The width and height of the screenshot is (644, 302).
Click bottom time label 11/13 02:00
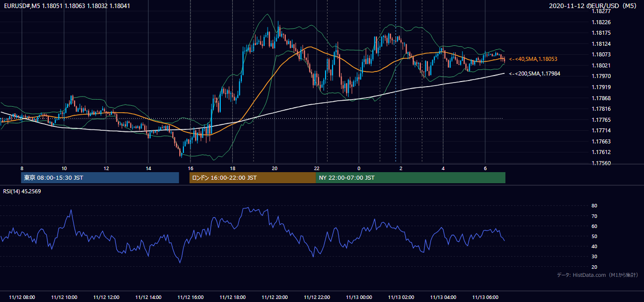point(401,297)
